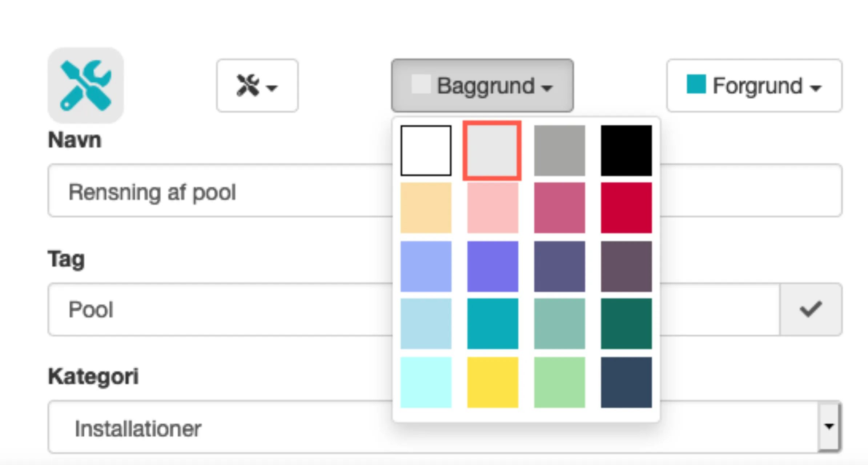Image resolution: width=868 pixels, height=465 pixels.
Task: Expand the Kategori select showing Installationer
Action: [443, 427]
